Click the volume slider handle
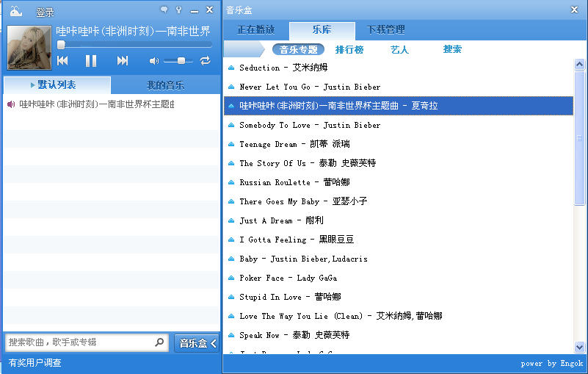Image resolution: width=588 pixels, height=374 pixels. coord(181,61)
